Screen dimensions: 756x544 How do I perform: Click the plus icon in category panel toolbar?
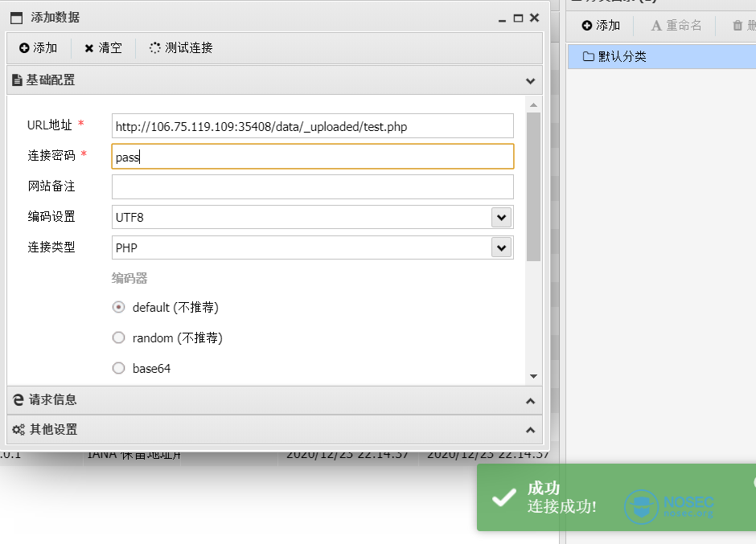[x=587, y=26]
